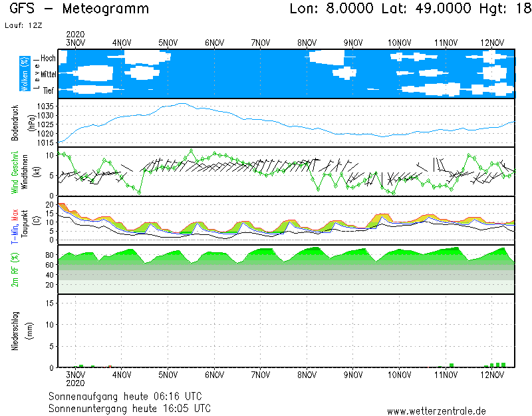Screen dimensions: 532x416
Task: Click the 5NOV date above the cloud panel
Action: pos(168,43)
